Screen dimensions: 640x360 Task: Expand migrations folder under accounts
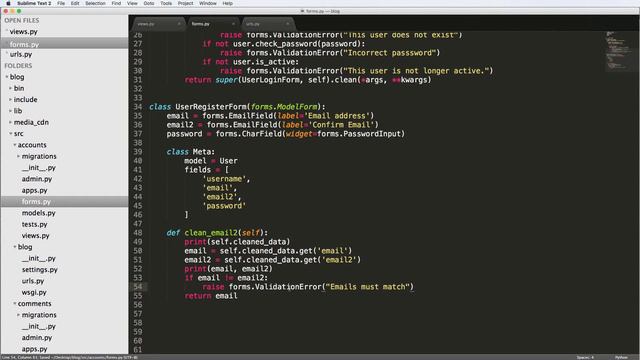(18, 156)
